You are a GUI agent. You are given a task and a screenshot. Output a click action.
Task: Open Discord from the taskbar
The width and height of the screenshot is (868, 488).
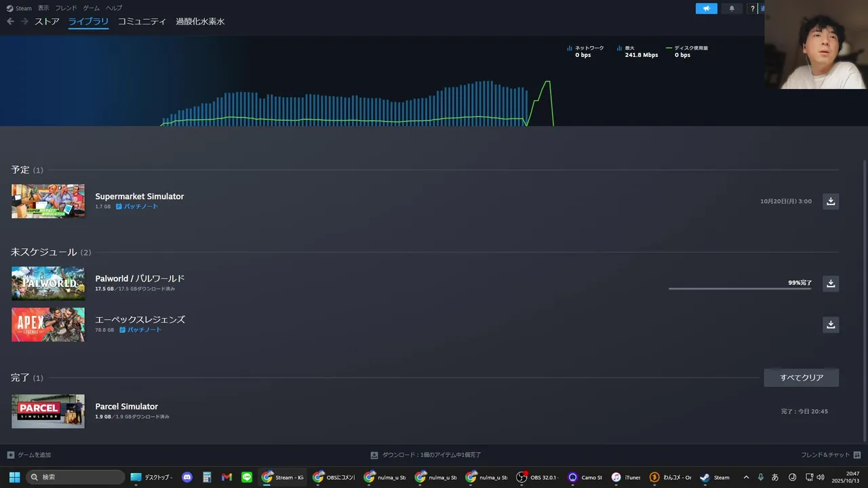(187, 477)
